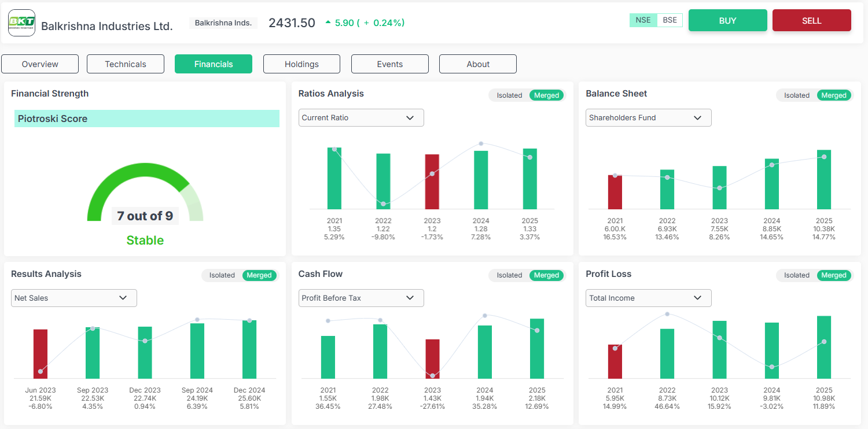Screen dimensions: 868x429
Task: Set Cash Flow chart to Merged
Action: 547,275
